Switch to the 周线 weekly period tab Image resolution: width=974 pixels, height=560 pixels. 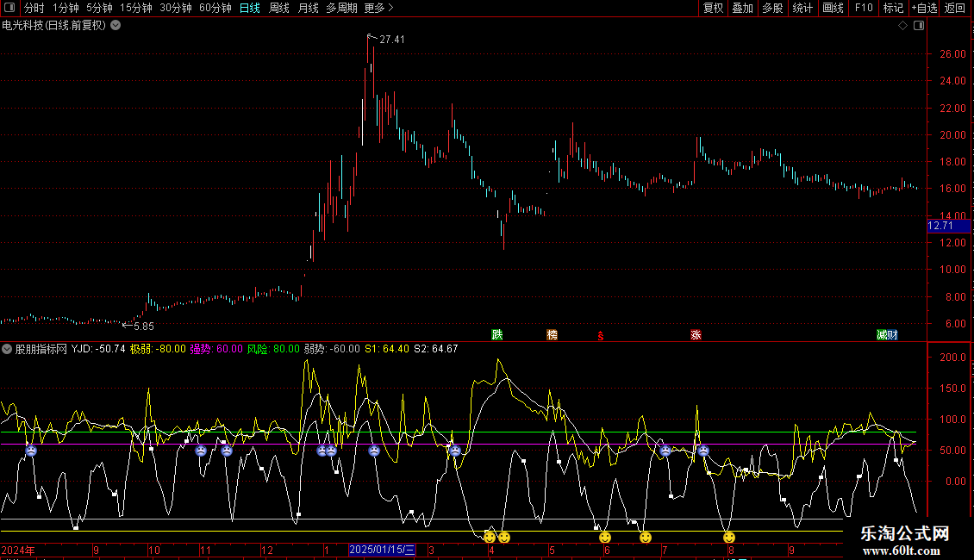click(x=279, y=8)
